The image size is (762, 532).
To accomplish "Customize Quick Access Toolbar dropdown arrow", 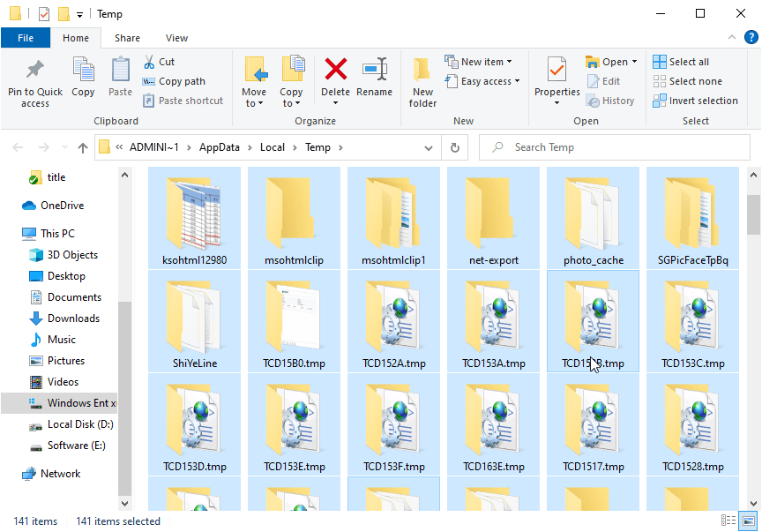I will 79,15.
